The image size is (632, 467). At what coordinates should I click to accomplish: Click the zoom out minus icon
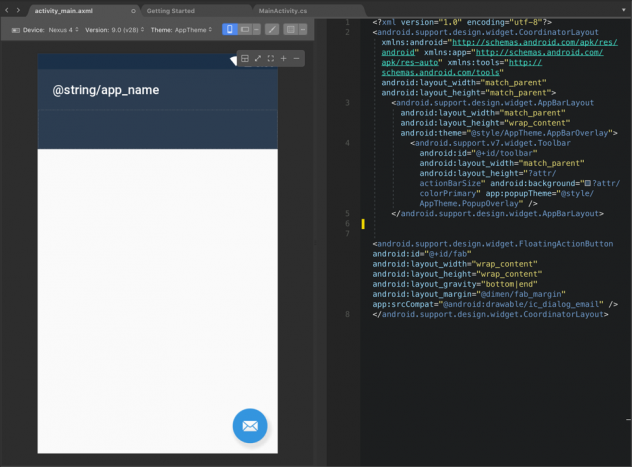(297, 59)
